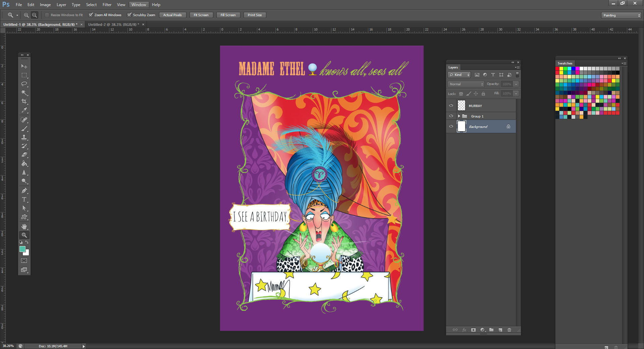Click the Fit Screen button
The width and height of the screenshot is (644, 349).
coord(201,15)
